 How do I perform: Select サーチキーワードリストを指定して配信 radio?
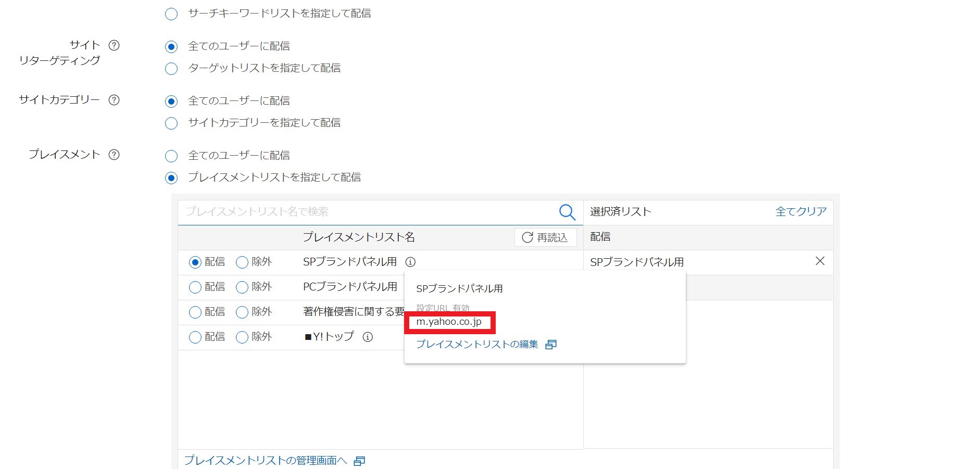171,14
